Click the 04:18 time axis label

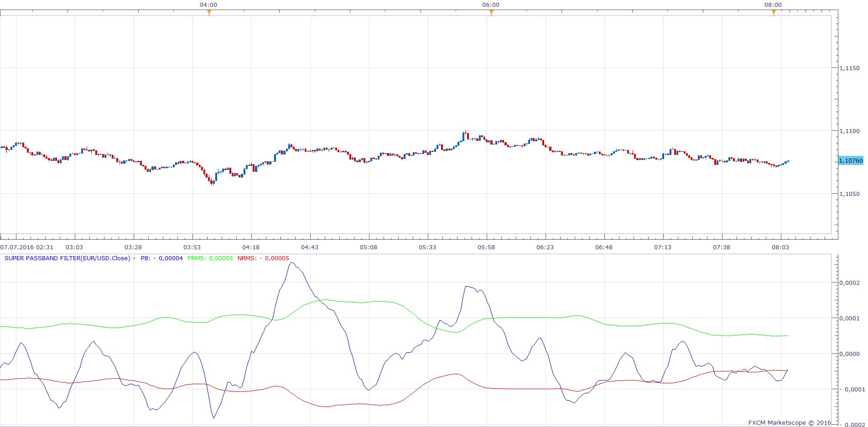(x=251, y=247)
